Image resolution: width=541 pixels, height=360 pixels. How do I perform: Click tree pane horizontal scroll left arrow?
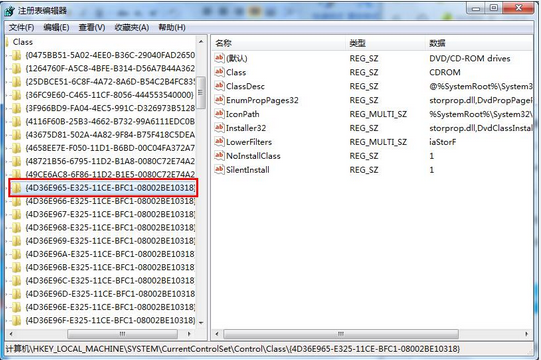pos(11,334)
